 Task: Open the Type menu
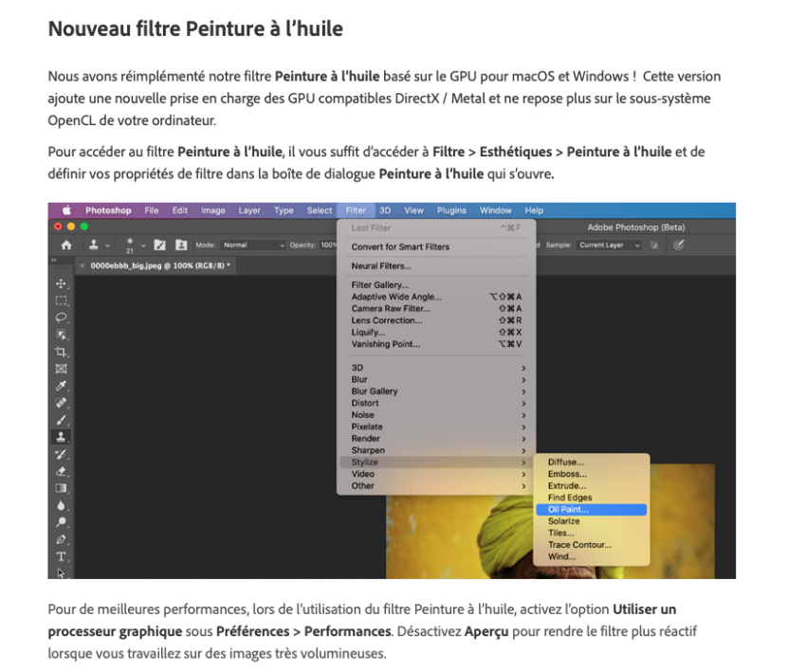point(284,210)
